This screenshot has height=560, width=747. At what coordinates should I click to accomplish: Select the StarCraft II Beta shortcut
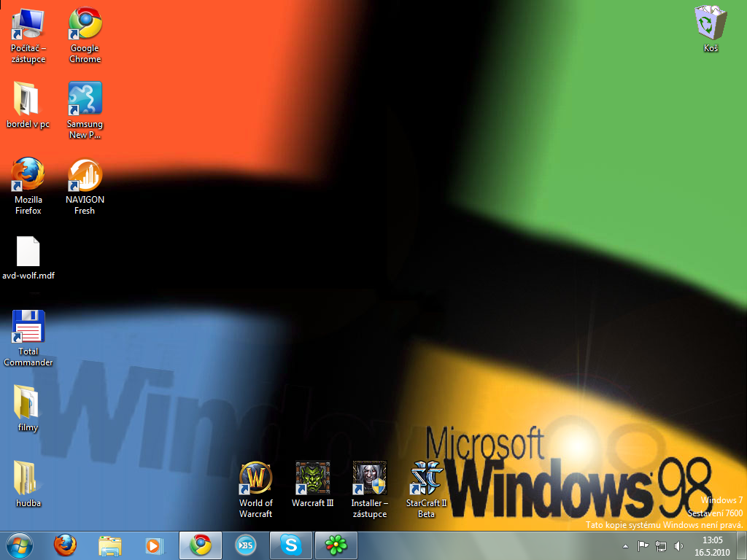[426, 479]
